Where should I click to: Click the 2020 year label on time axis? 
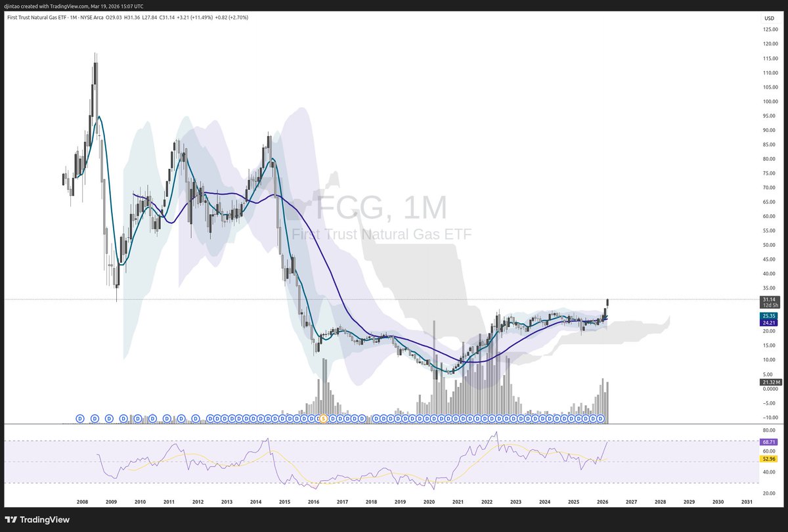tap(429, 501)
